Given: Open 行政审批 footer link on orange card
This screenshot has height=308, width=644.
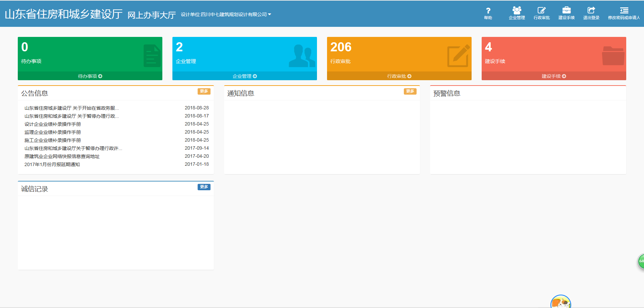Looking at the screenshot, I should [399, 76].
